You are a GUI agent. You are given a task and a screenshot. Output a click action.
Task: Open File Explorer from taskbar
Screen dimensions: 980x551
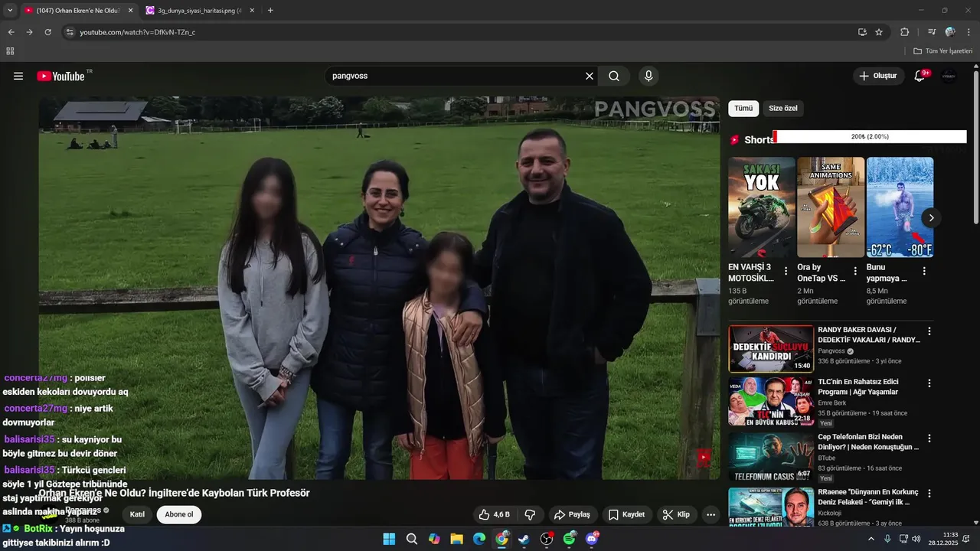456,539
